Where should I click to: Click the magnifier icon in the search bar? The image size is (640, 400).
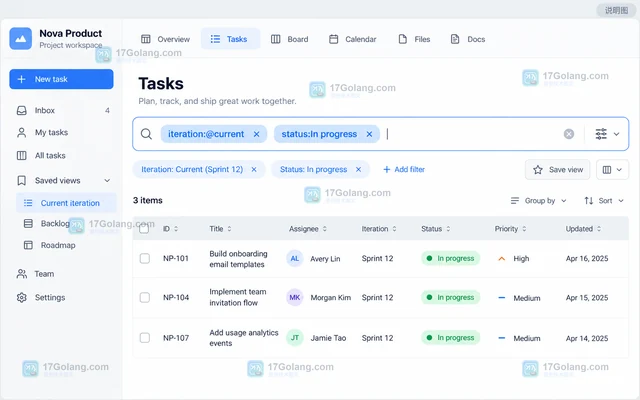tap(146, 134)
